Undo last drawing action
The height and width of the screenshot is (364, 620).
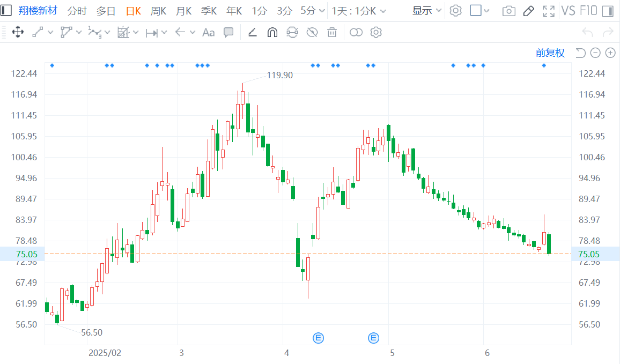(x=588, y=32)
